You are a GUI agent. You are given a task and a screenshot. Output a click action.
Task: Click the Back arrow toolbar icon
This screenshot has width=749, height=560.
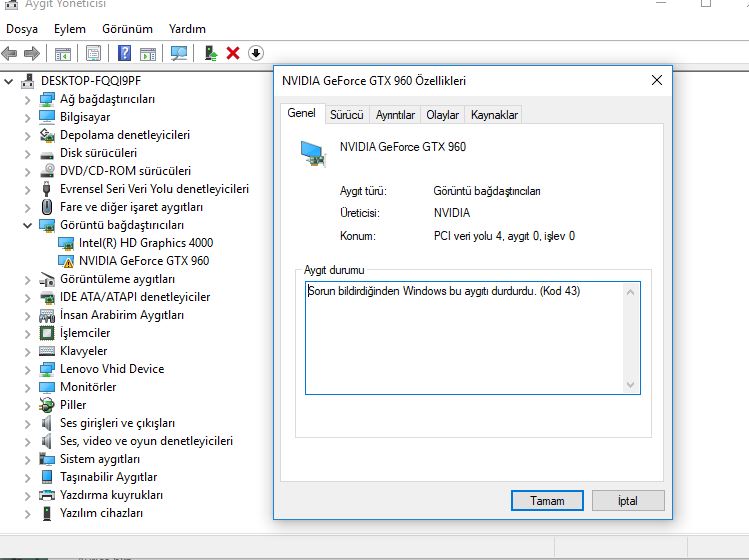click(9, 53)
